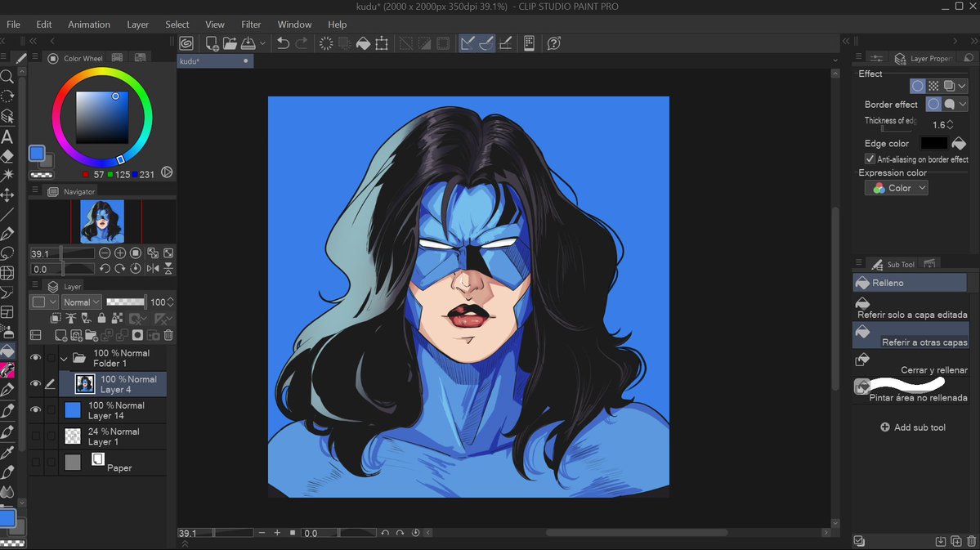The width and height of the screenshot is (980, 550).
Task: Create a new canvas from toolbar
Action: (212, 43)
